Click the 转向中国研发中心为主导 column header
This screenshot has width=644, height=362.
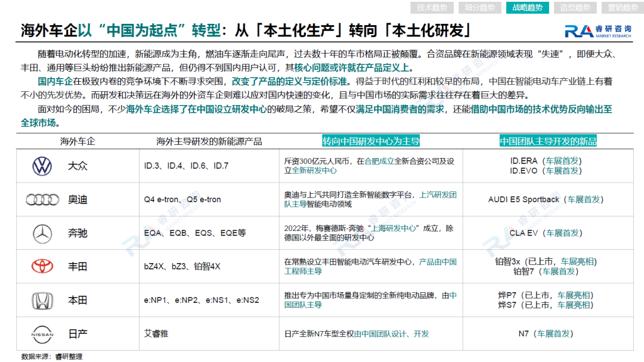(x=371, y=141)
